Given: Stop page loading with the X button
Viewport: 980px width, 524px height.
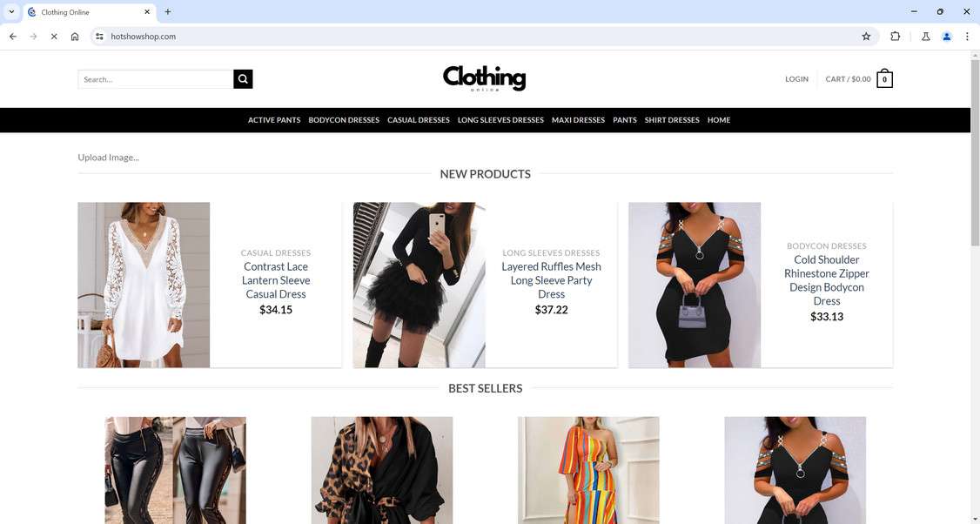Looking at the screenshot, I should coord(54,37).
